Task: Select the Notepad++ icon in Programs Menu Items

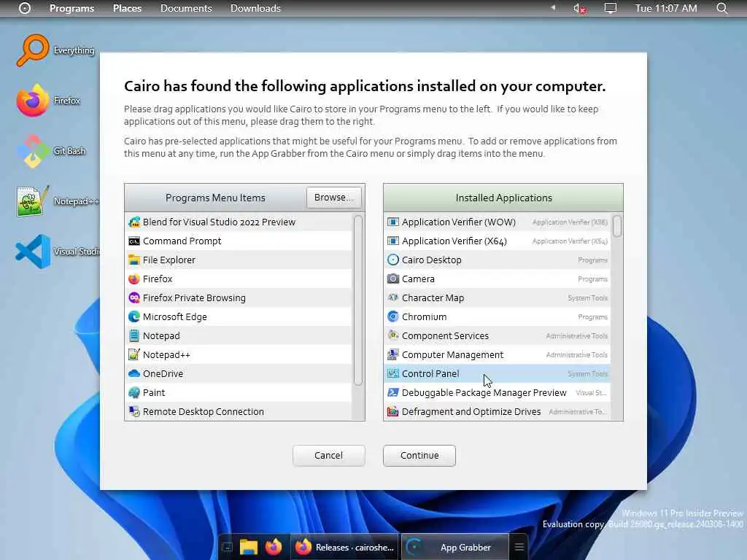Action: [134, 355]
